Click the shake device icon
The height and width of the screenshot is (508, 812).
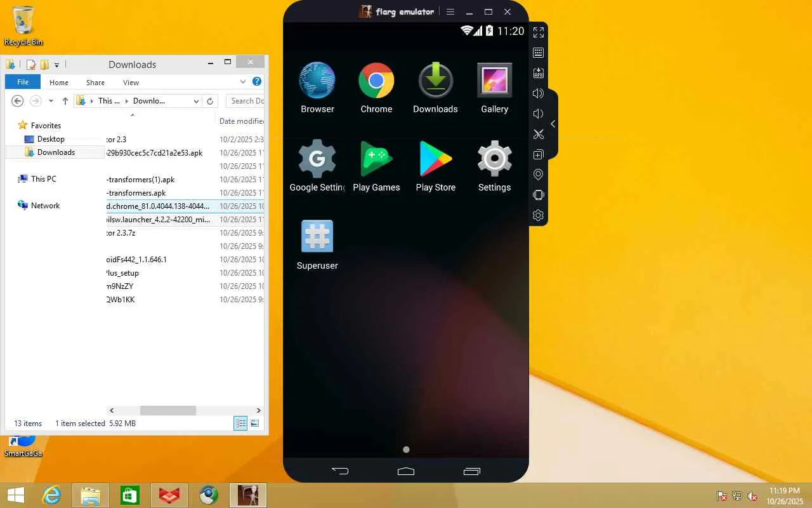coord(538,195)
